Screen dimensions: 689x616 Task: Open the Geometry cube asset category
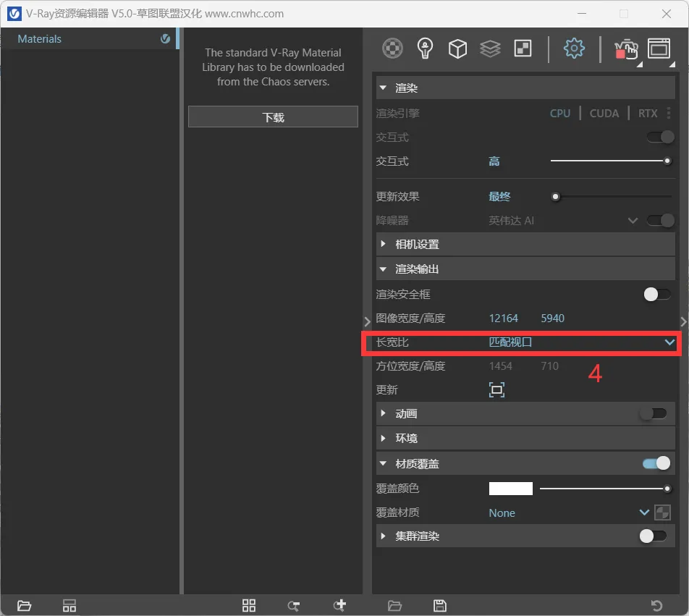(457, 48)
